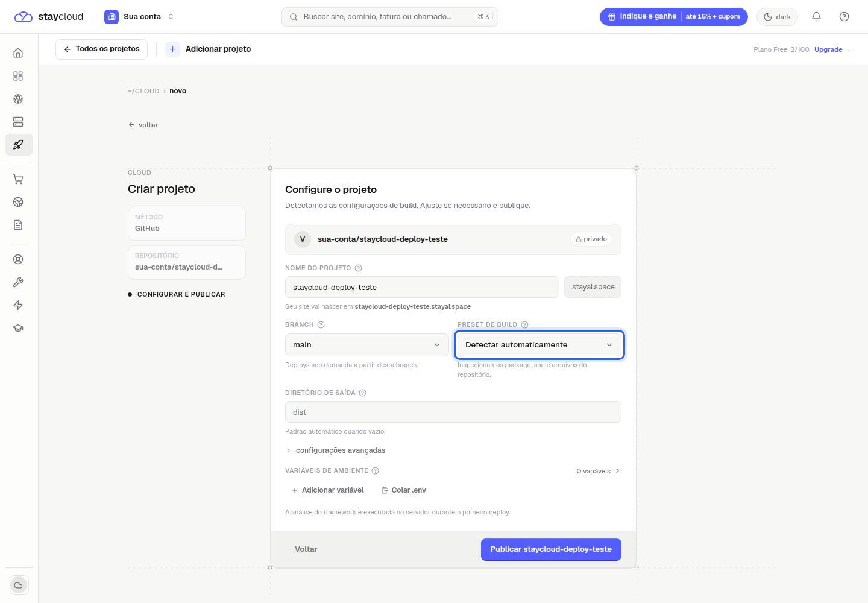Click the V repository avatar
868x603 pixels.
[303, 239]
